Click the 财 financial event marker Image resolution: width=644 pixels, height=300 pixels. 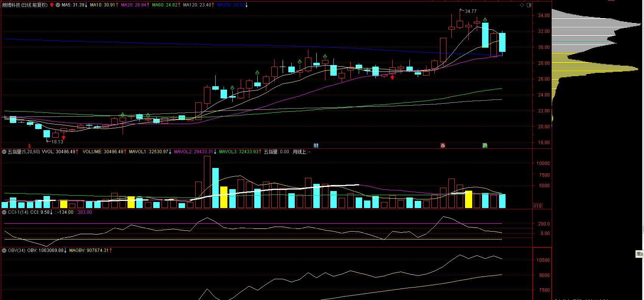[316, 146]
